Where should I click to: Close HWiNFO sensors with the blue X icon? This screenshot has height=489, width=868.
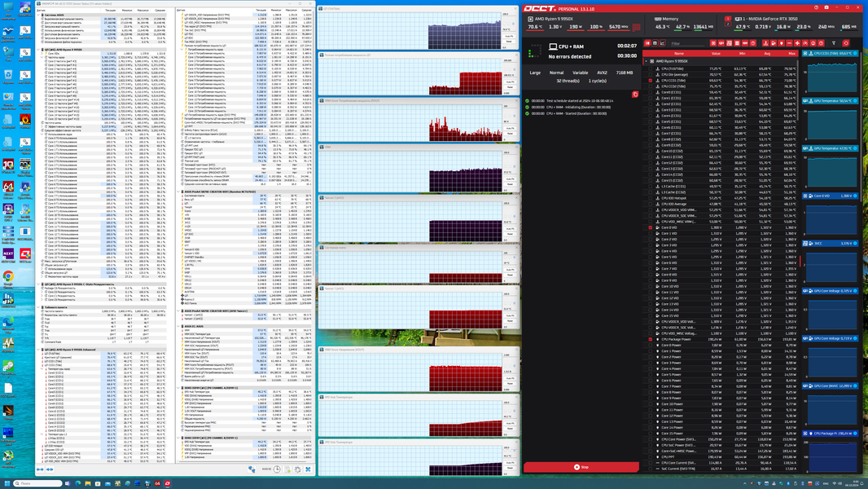coord(308,469)
